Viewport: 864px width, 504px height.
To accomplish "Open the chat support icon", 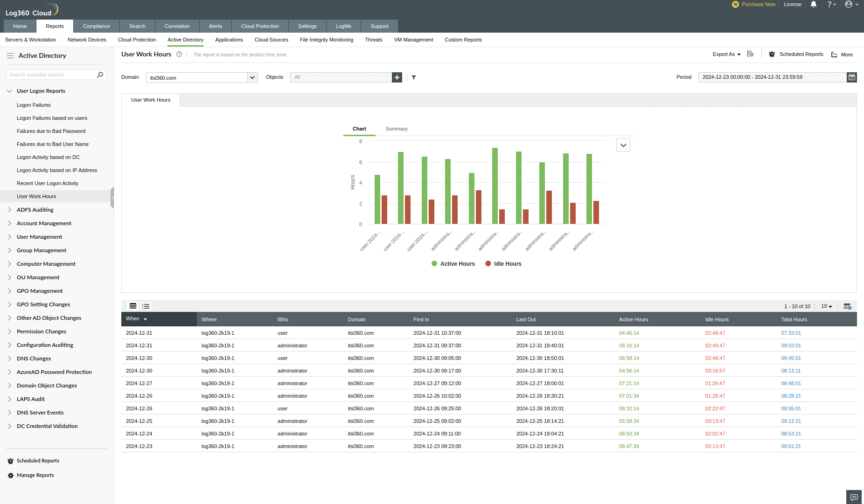I will (x=854, y=497).
